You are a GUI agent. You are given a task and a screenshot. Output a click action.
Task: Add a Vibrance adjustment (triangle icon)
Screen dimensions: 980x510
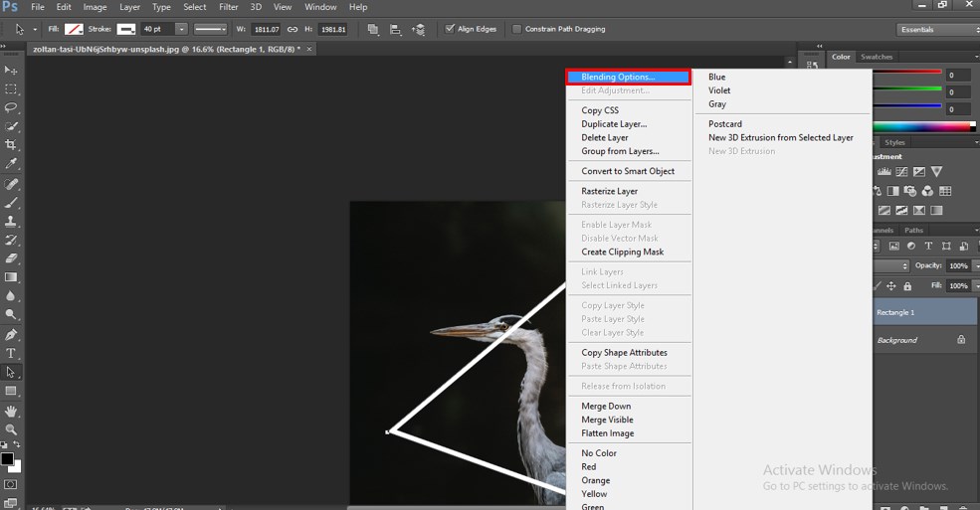[x=936, y=172]
